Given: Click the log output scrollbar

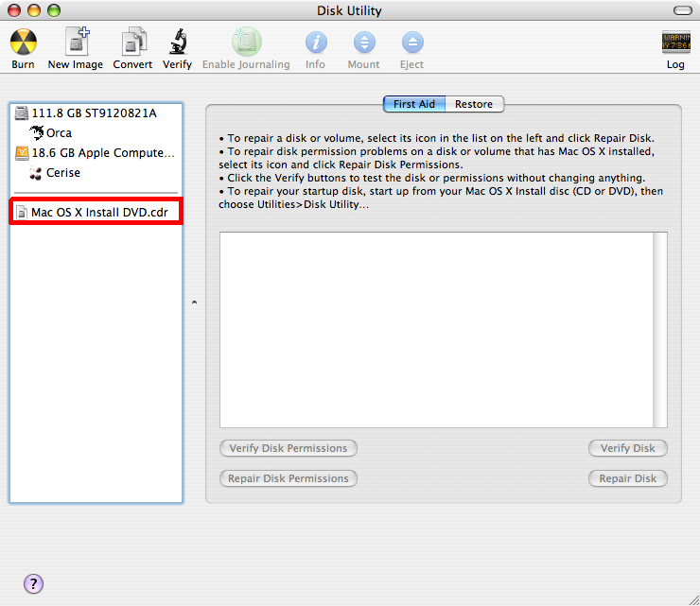Looking at the screenshot, I should 660,330.
